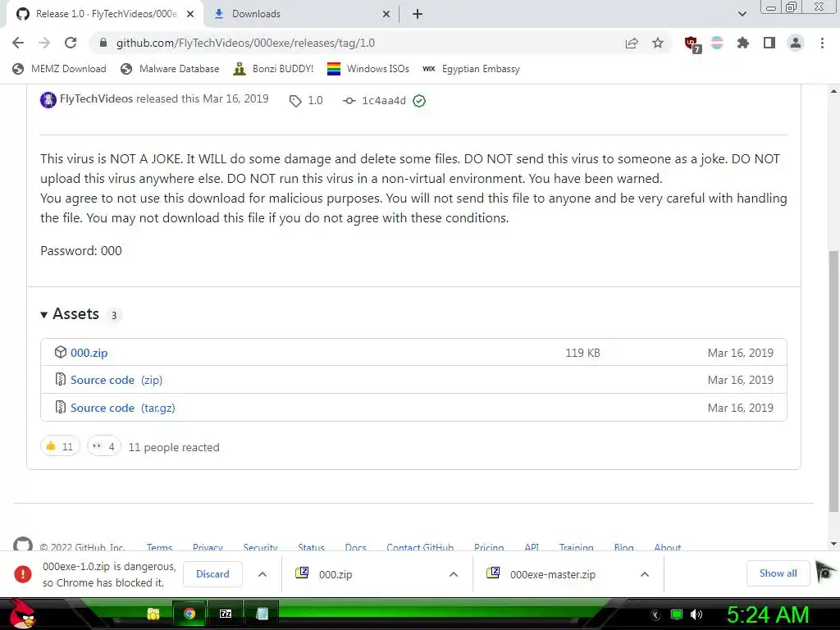Open a new browser tab

(x=418, y=14)
